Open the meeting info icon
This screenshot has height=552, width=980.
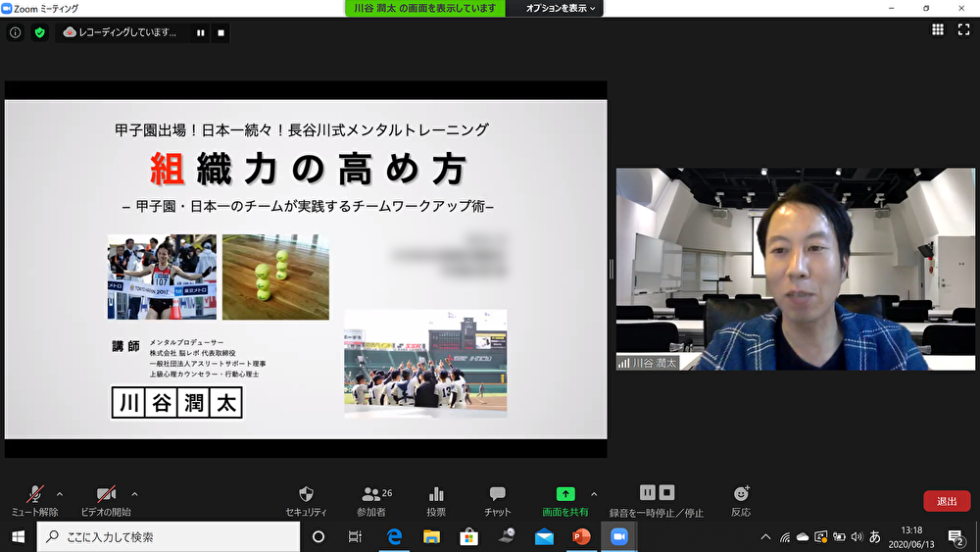click(x=15, y=32)
